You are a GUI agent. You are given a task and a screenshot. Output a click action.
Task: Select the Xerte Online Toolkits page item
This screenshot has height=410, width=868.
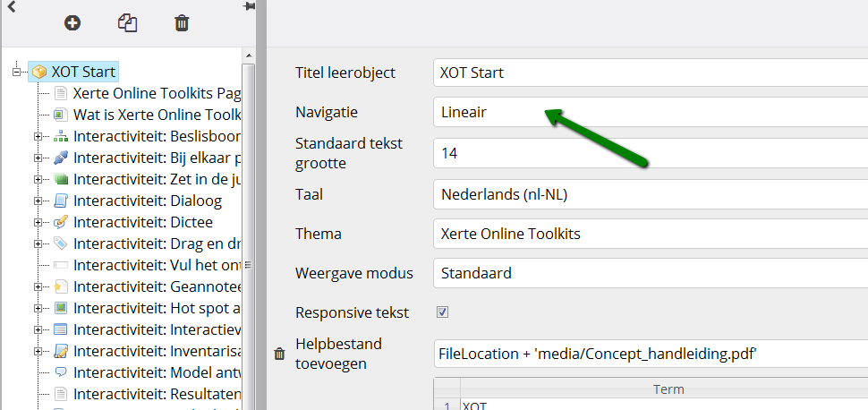157,93
